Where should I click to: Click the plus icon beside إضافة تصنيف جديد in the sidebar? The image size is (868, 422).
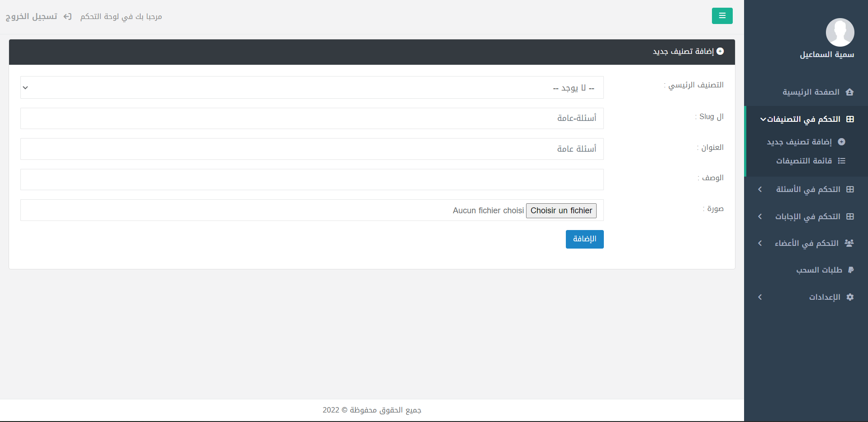(x=841, y=142)
